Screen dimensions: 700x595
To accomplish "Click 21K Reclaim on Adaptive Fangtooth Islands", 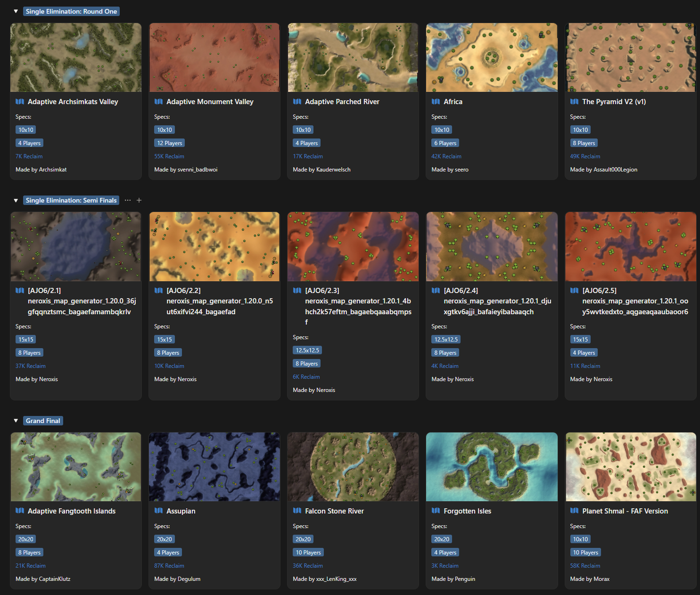I will 31,566.
